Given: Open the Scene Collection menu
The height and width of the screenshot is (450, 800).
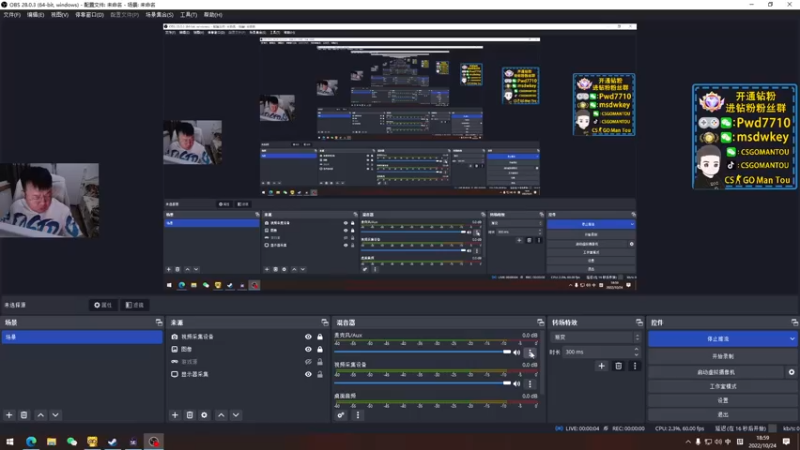Looking at the screenshot, I should [x=159, y=15].
